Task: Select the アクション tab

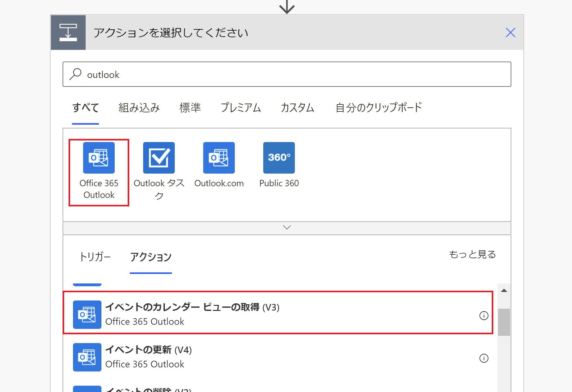Action: pyautogui.click(x=151, y=257)
